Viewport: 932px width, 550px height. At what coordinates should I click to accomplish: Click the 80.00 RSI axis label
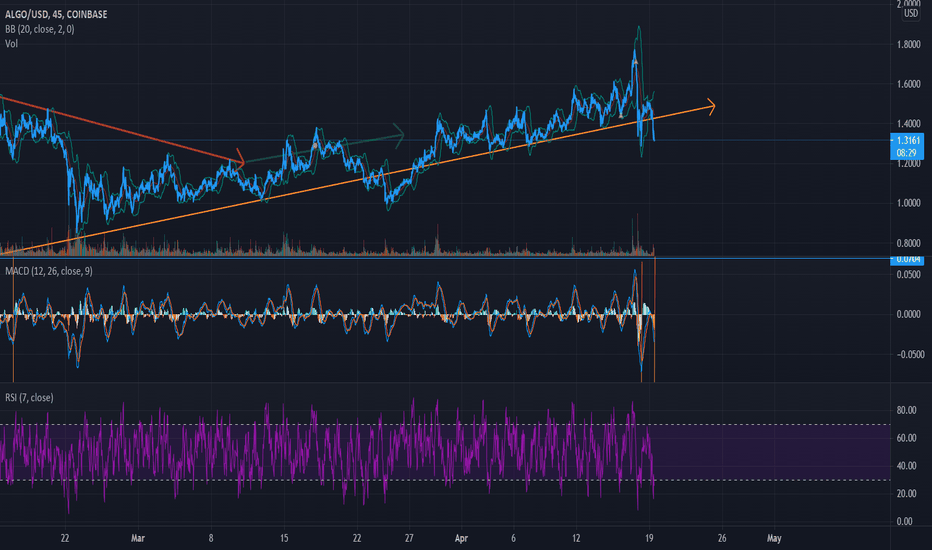pos(906,410)
